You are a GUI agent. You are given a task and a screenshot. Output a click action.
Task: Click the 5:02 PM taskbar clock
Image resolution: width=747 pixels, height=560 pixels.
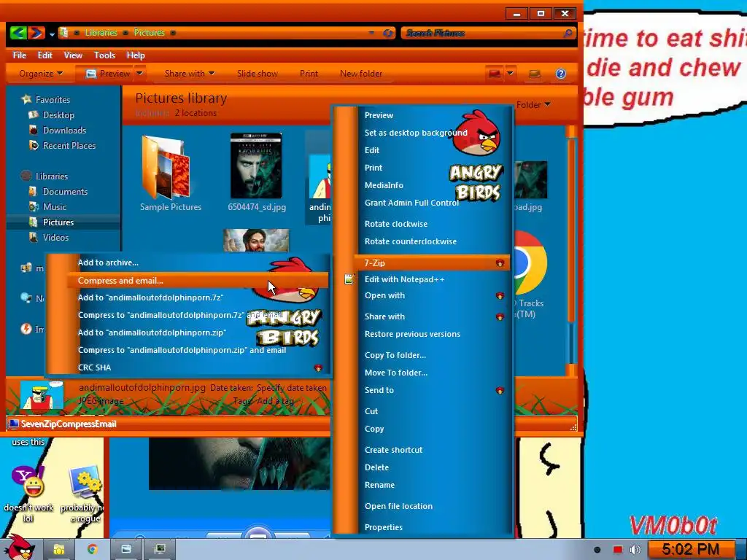[690, 549]
